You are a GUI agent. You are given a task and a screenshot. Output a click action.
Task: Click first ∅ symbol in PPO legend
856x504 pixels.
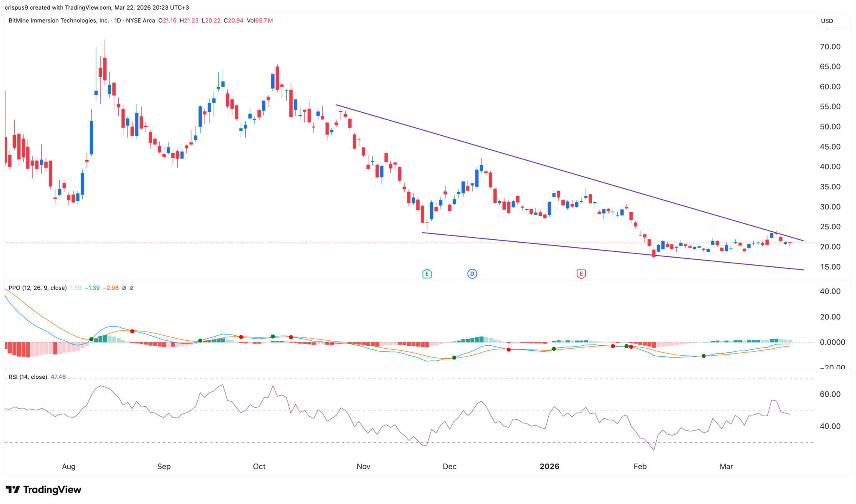click(x=124, y=288)
